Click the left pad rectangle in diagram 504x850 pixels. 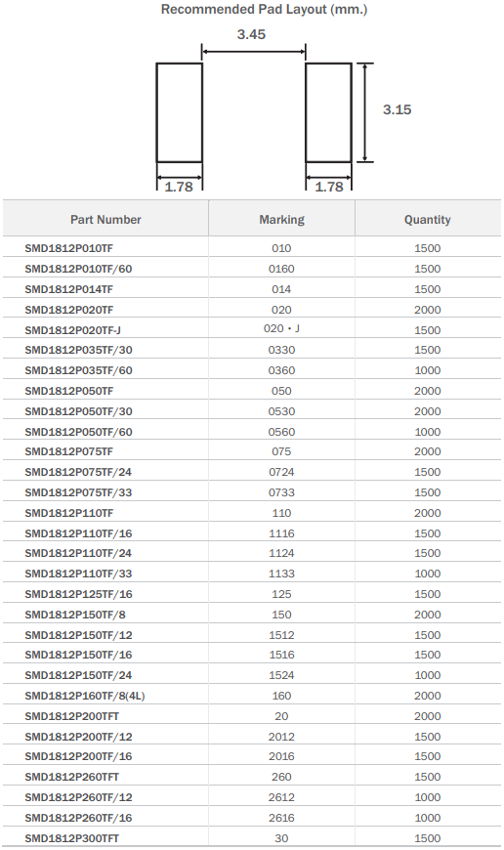click(x=180, y=112)
